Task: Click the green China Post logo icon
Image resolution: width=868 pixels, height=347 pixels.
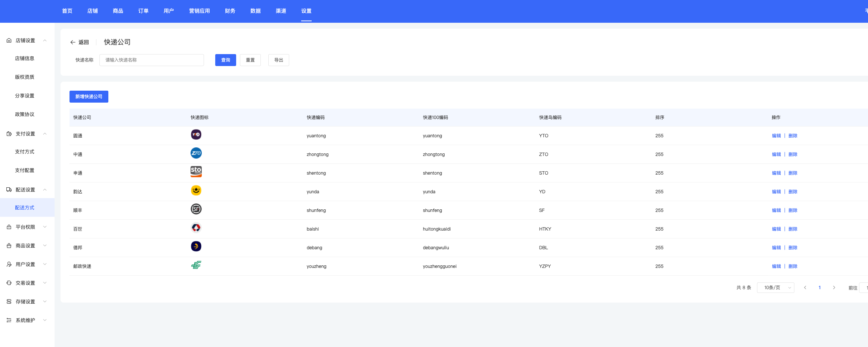Action: click(196, 265)
